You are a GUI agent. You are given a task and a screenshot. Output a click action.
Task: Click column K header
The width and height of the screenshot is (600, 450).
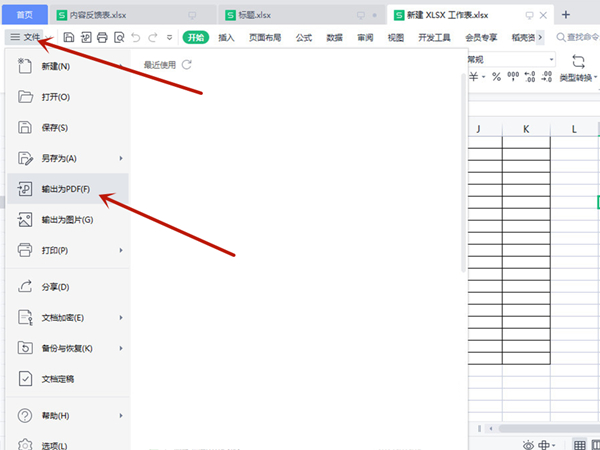[525, 129]
